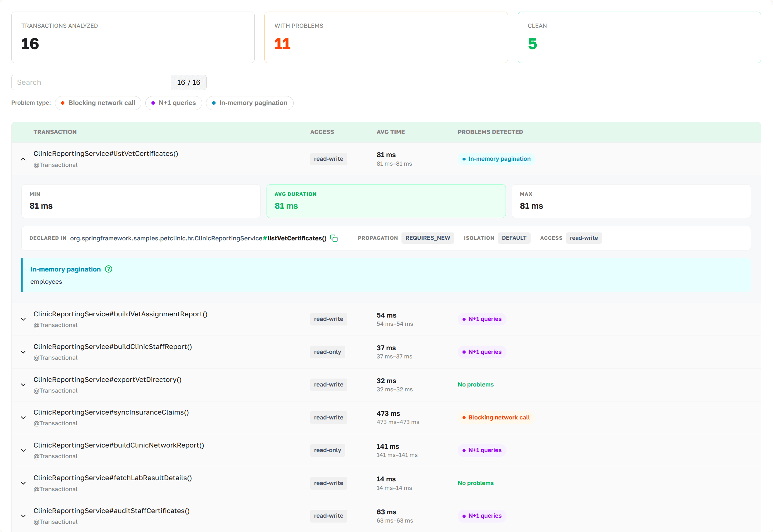Click N+1 queries badge on buildClinicNetworkReport

[x=482, y=450]
